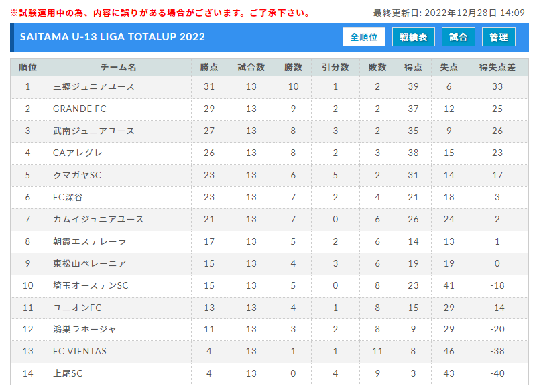Select team カムイジュニアユース

(98, 219)
